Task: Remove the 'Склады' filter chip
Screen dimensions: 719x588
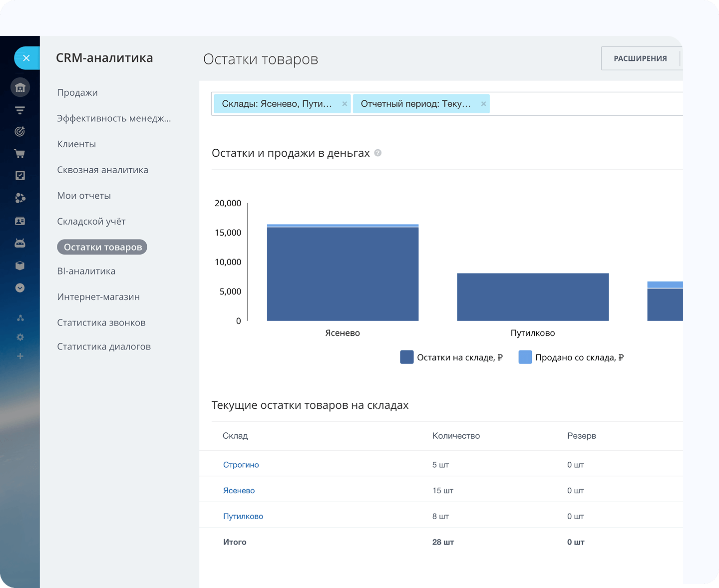Action: [345, 104]
